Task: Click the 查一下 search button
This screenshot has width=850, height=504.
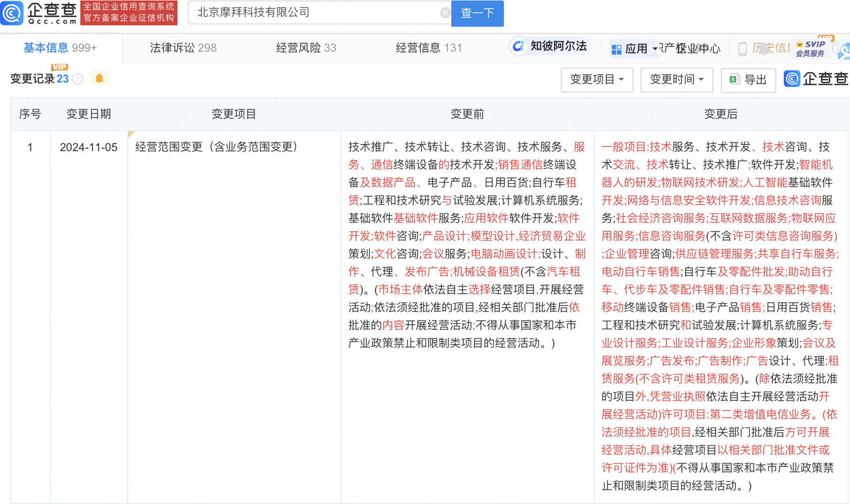Action: click(477, 13)
